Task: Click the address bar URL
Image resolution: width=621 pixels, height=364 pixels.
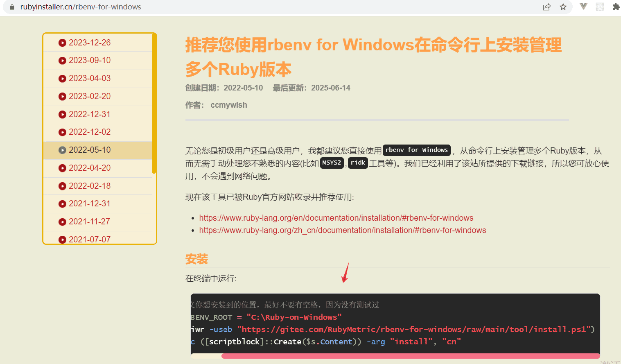Action: (81, 7)
